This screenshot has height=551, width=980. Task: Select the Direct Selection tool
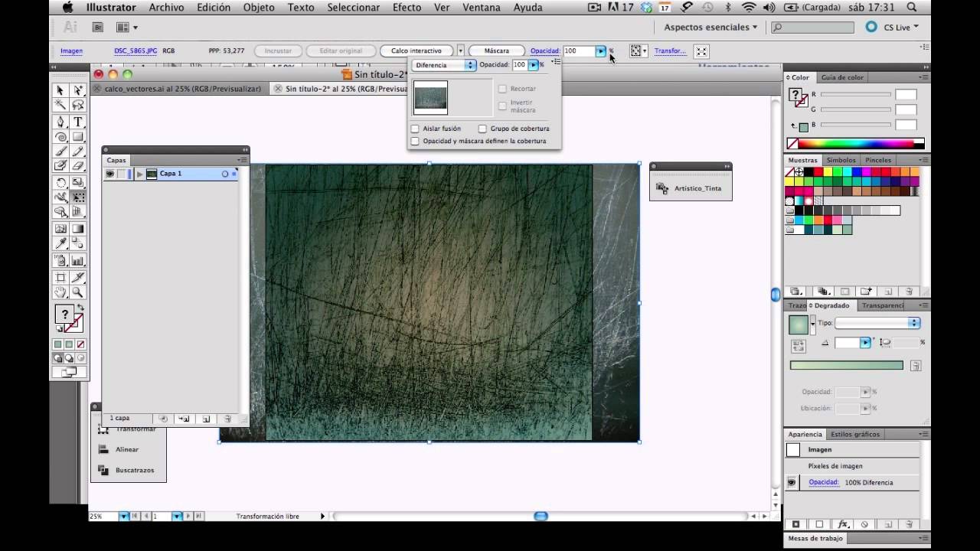[77, 90]
